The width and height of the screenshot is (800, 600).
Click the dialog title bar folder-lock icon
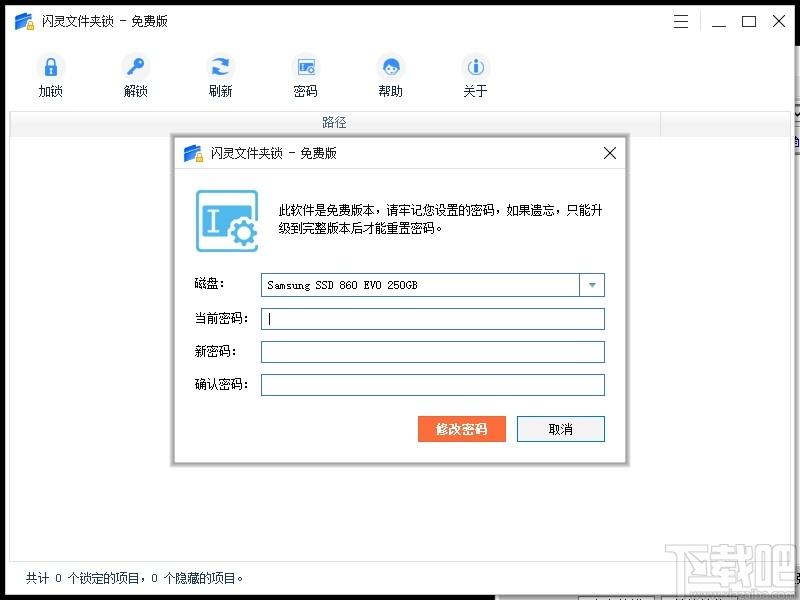(193, 153)
